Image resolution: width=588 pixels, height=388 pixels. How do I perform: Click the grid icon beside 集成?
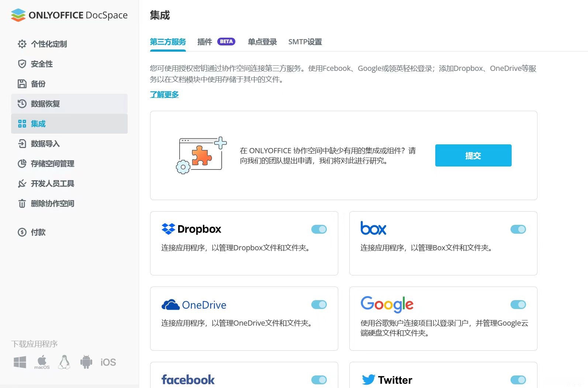(x=22, y=124)
